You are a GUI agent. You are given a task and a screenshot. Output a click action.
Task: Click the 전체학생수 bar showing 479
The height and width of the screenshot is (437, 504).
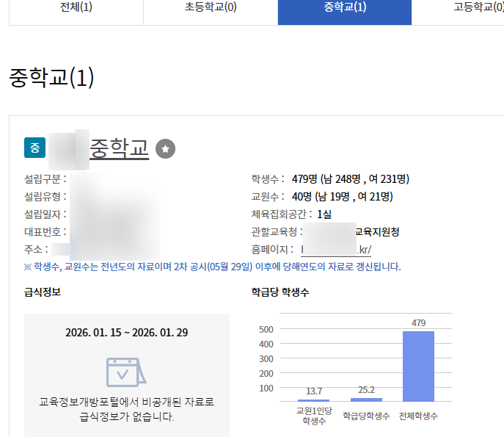pyautogui.click(x=418, y=366)
